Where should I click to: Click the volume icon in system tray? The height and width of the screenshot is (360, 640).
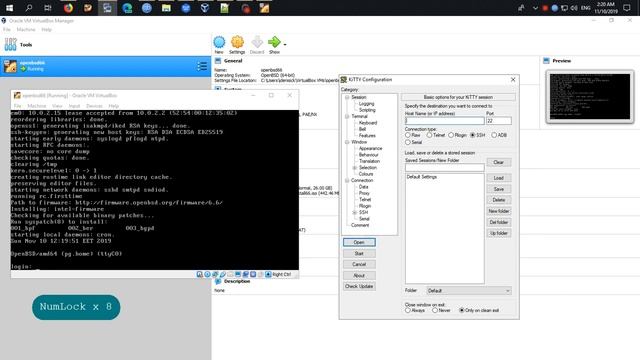click(x=574, y=8)
